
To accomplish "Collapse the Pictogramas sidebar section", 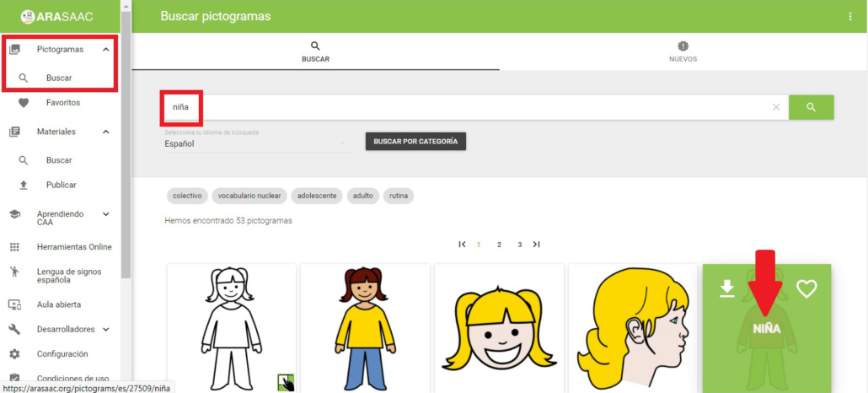I will tap(105, 49).
